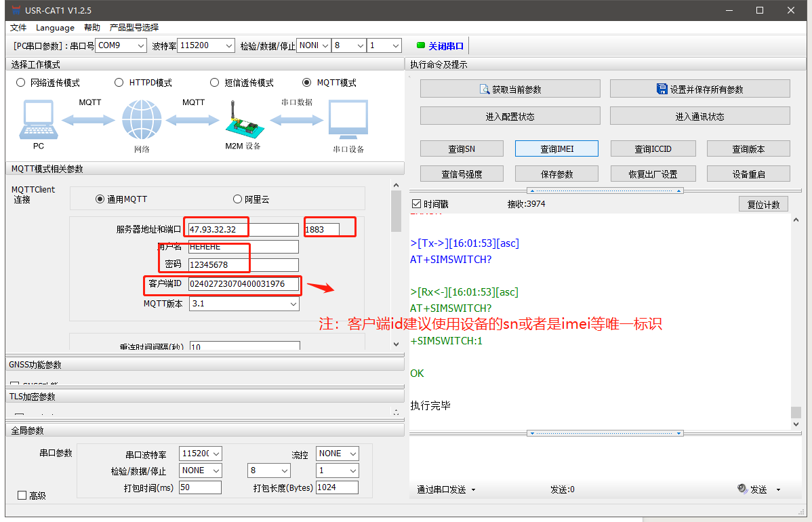
Task: Click the log output scrollbar down arrow
Action: 796,424
